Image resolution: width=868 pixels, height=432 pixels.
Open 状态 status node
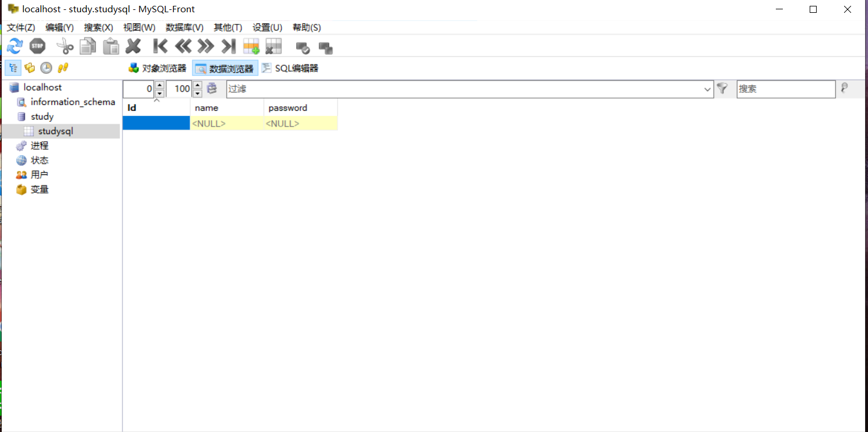tap(40, 160)
